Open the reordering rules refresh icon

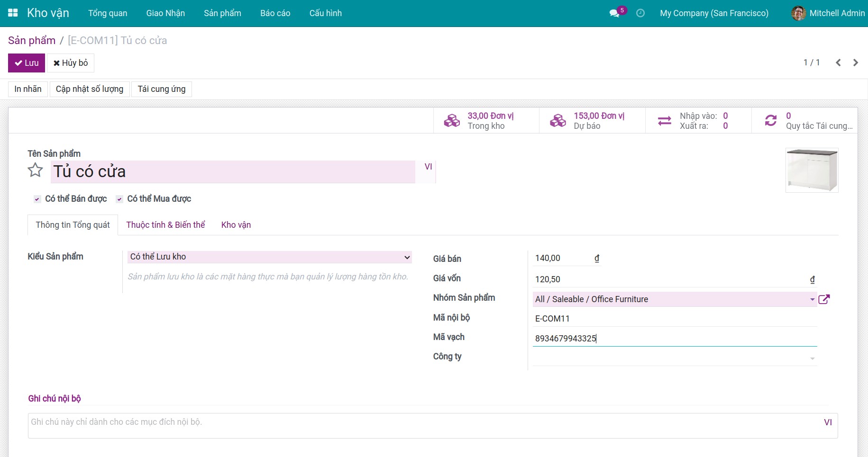[x=771, y=121]
